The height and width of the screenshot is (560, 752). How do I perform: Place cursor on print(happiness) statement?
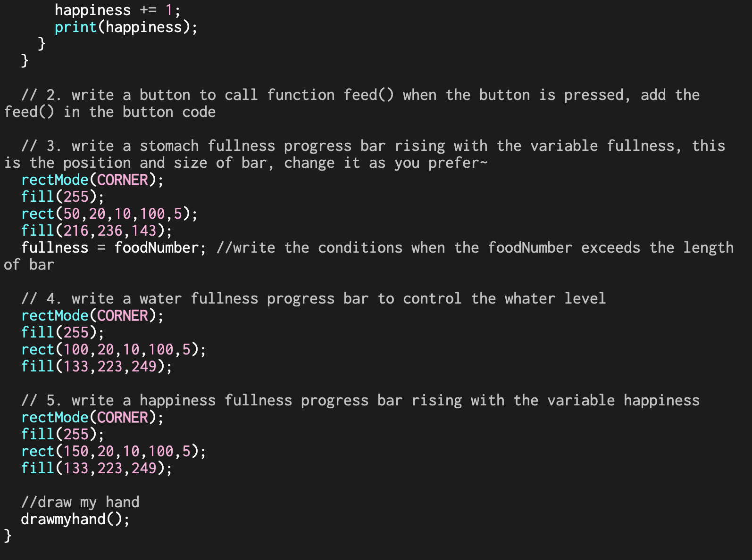(x=126, y=27)
